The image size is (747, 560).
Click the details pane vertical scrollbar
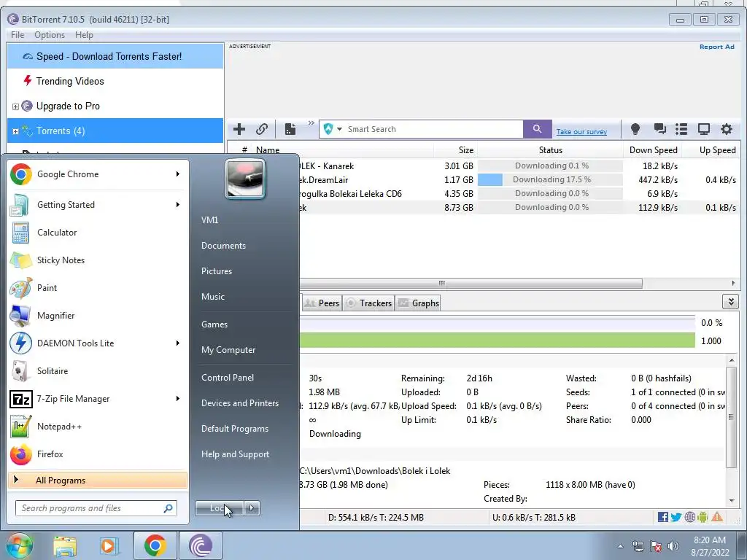[731, 416]
